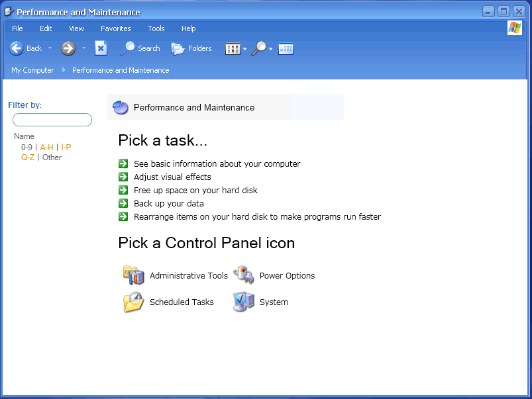Expand the Back history dropdown arrow
The width and height of the screenshot is (532, 399).
pos(50,48)
